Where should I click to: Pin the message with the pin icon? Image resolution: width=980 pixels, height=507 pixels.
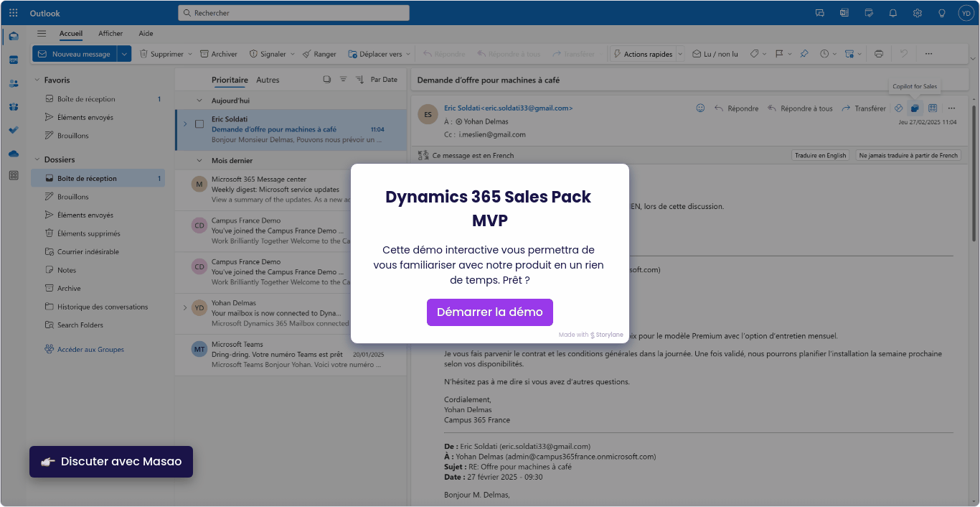point(804,54)
